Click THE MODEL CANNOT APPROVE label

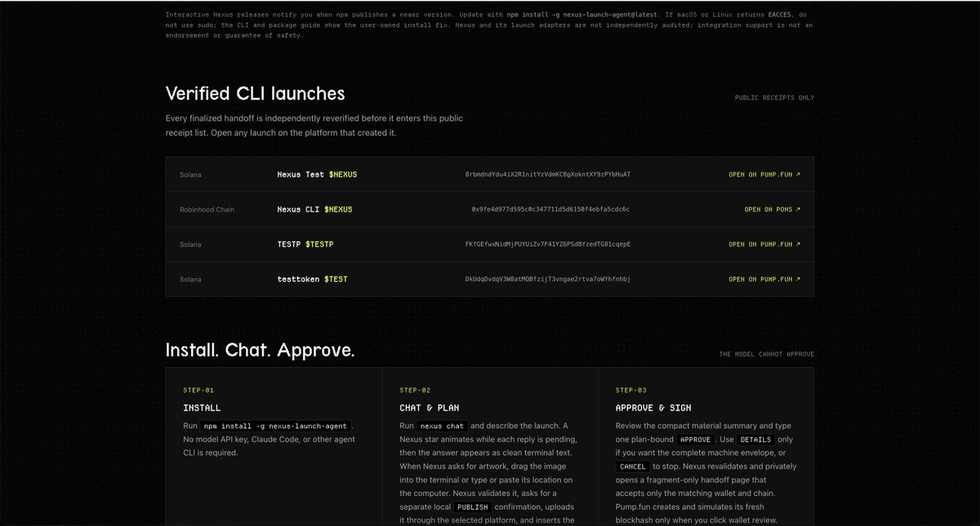point(766,354)
